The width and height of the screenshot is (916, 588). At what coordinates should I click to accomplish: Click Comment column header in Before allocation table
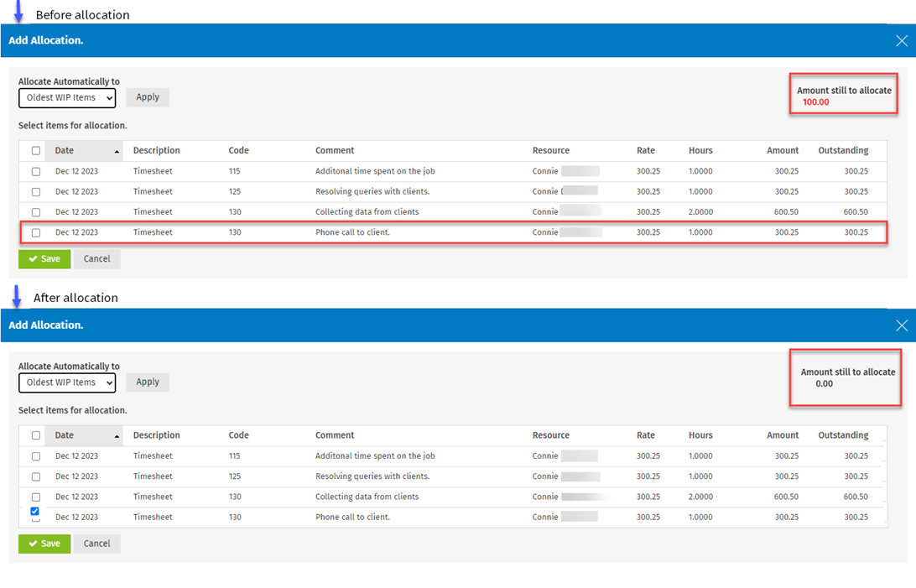point(335,151)
